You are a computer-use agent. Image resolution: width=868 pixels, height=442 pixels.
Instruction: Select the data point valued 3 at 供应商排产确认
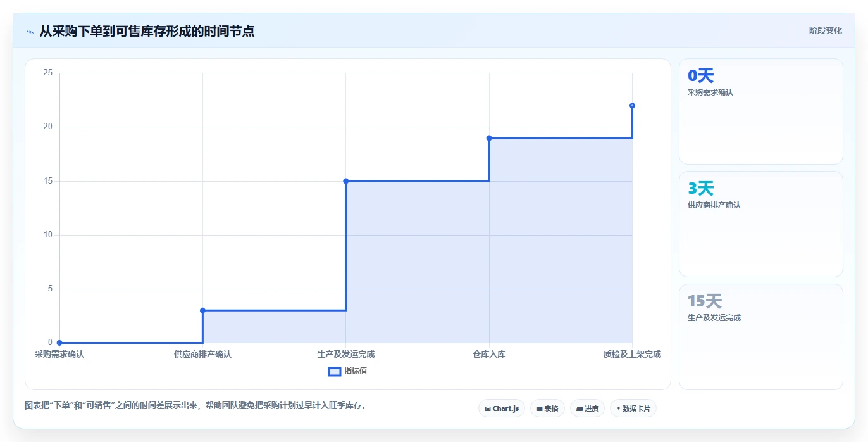coord(202,310)
